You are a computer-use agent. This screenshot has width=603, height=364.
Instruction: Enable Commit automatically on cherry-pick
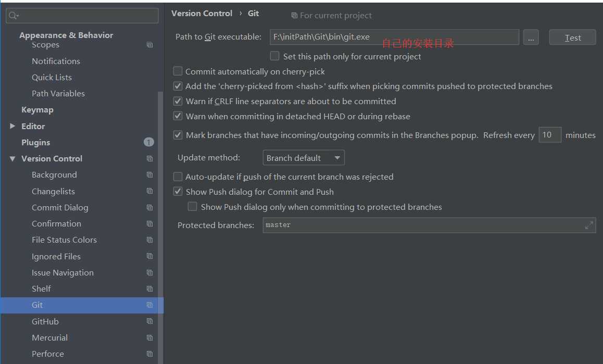[x=178, y=71]
